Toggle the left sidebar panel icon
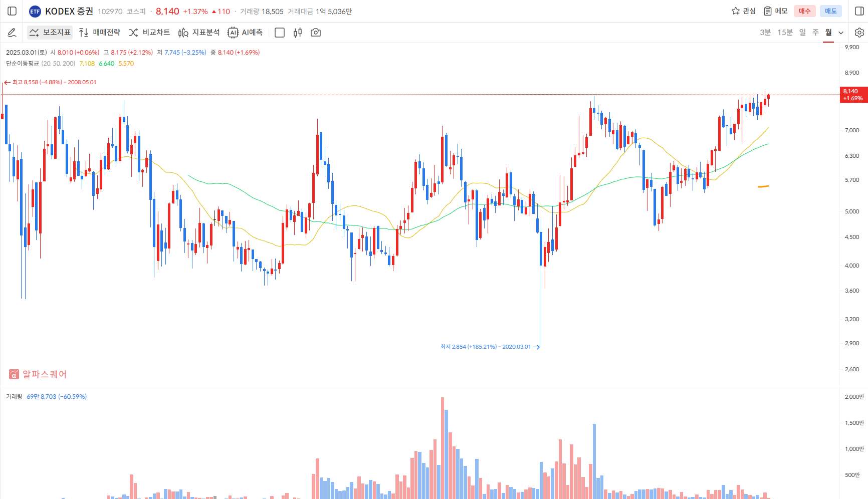 click(13, 11)
